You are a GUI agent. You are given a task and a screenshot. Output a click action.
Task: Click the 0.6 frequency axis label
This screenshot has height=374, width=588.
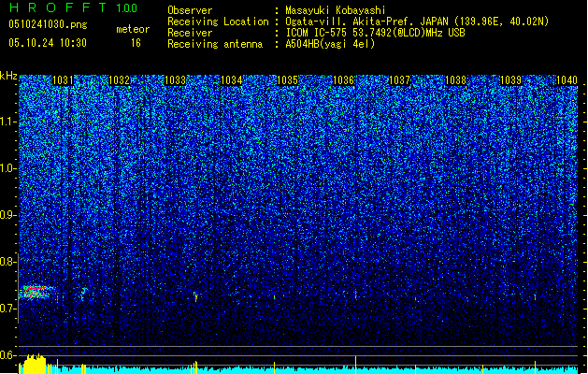7,355
